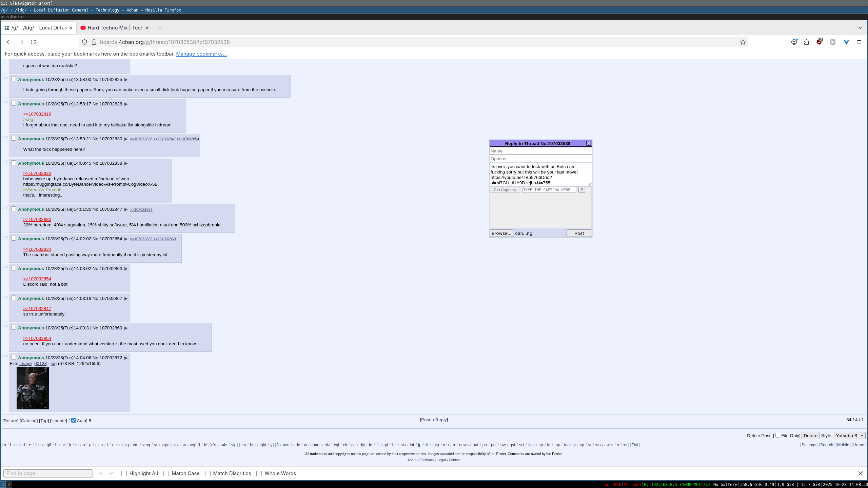Screen dimensions: 868x488
Task: Click the Find in page field
Action: (48, 473)
